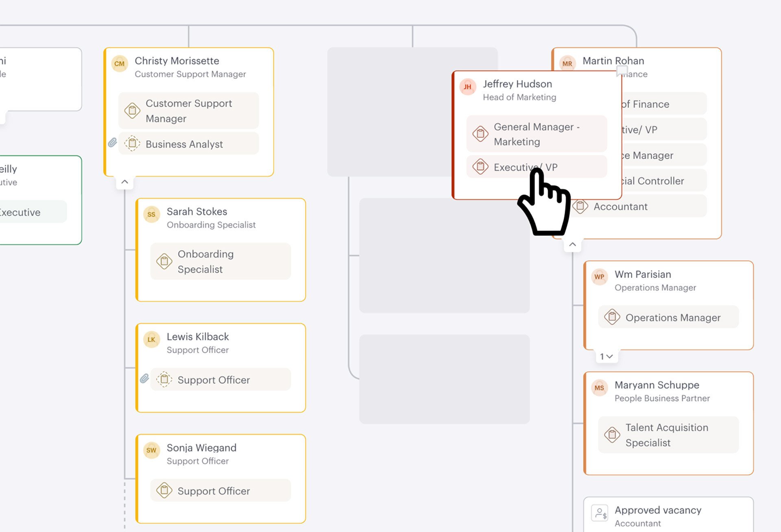Expand the '1' subordinate badge under Wm Parisian
Screen dimensions: 781x532
pos(606,356)
